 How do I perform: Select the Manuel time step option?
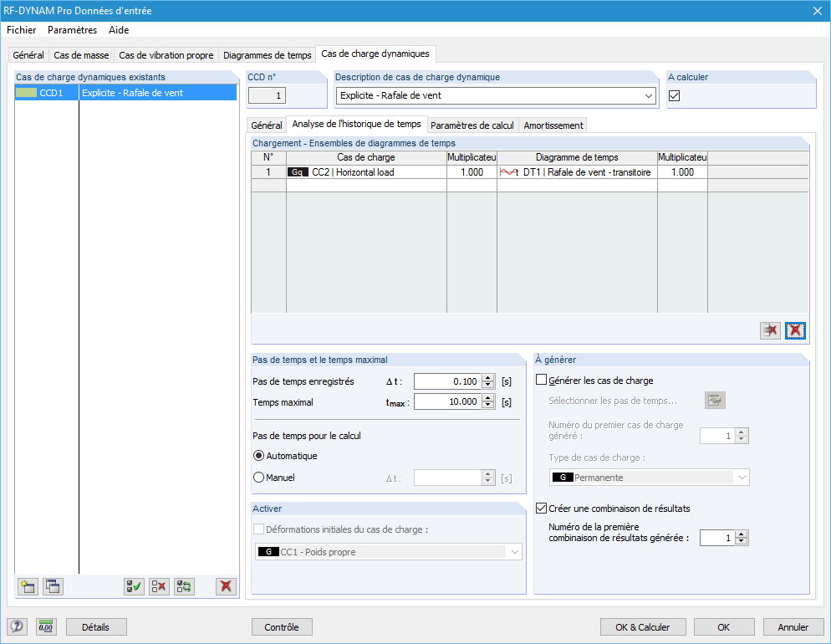coord(258,478)
